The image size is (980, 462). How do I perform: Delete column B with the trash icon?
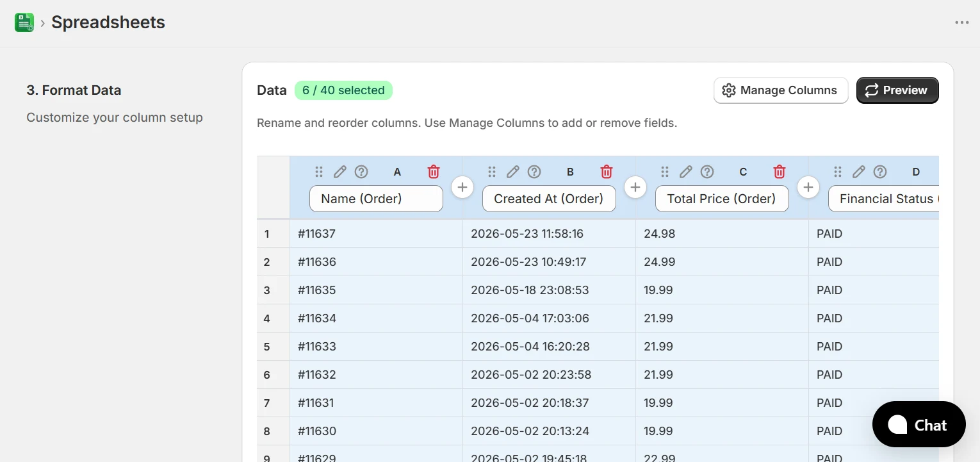[x=607, y=172]
